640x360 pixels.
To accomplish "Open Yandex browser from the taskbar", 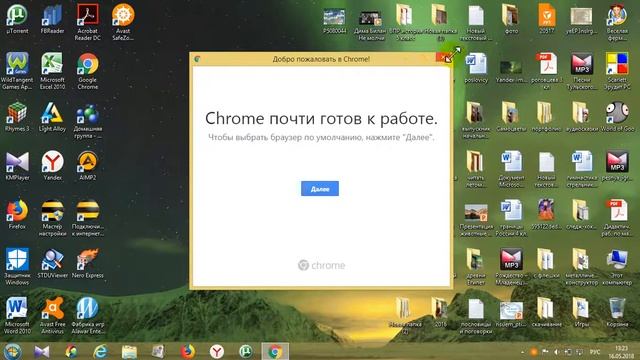I will point(217,351).
